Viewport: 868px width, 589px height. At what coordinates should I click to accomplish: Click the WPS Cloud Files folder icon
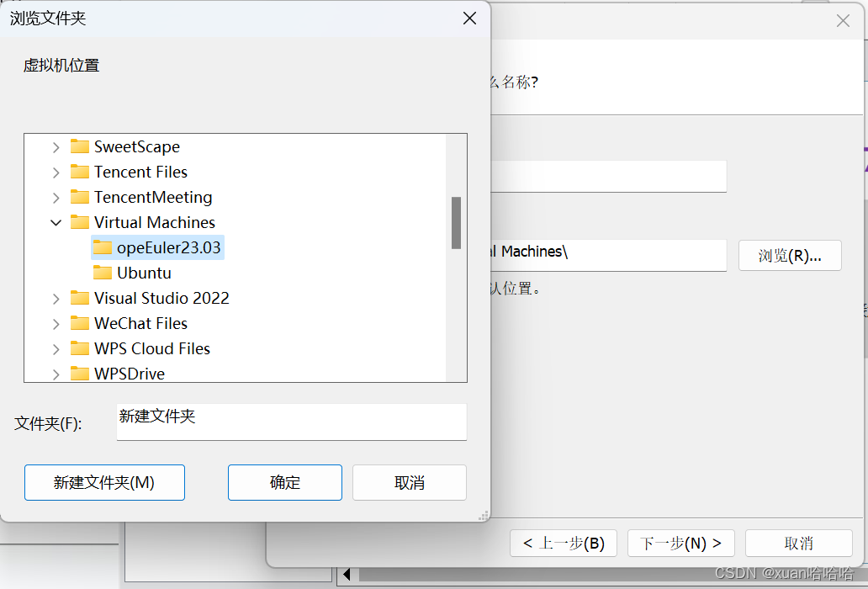click(x=81, y=348)
